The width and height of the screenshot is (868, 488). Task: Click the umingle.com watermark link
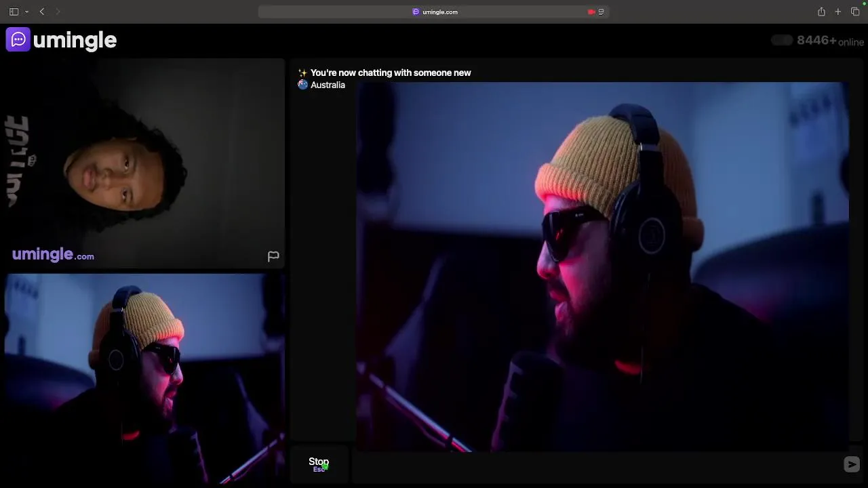(x=53, y=254)
